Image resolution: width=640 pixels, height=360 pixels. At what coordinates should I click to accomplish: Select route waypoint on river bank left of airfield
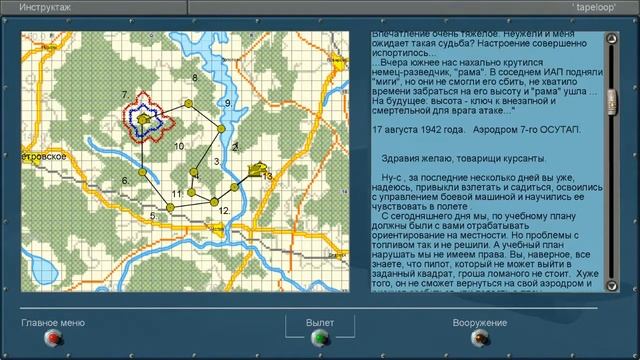pyautogui.click(x=234, y=187)
